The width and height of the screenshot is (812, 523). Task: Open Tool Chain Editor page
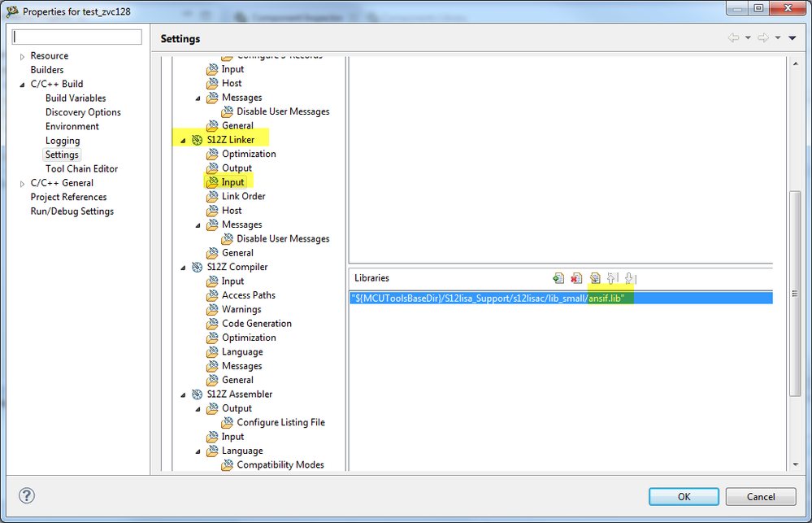pyautogui.click(x=81, y=168)
